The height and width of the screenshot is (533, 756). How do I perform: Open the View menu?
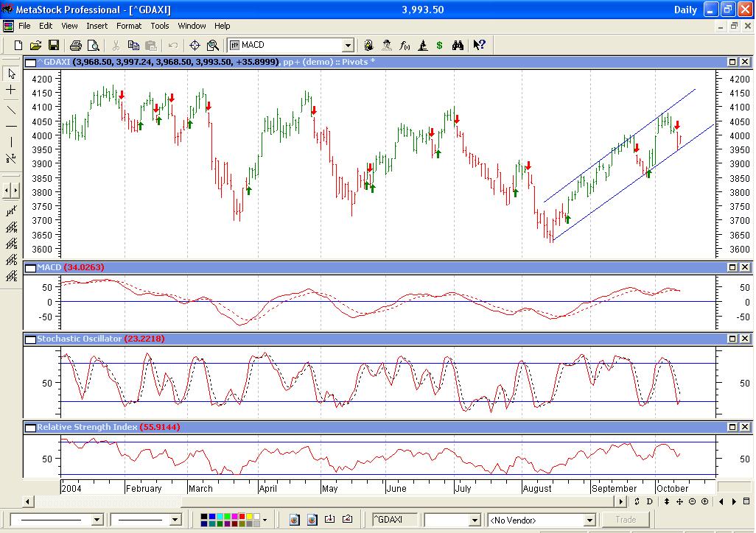69,26
